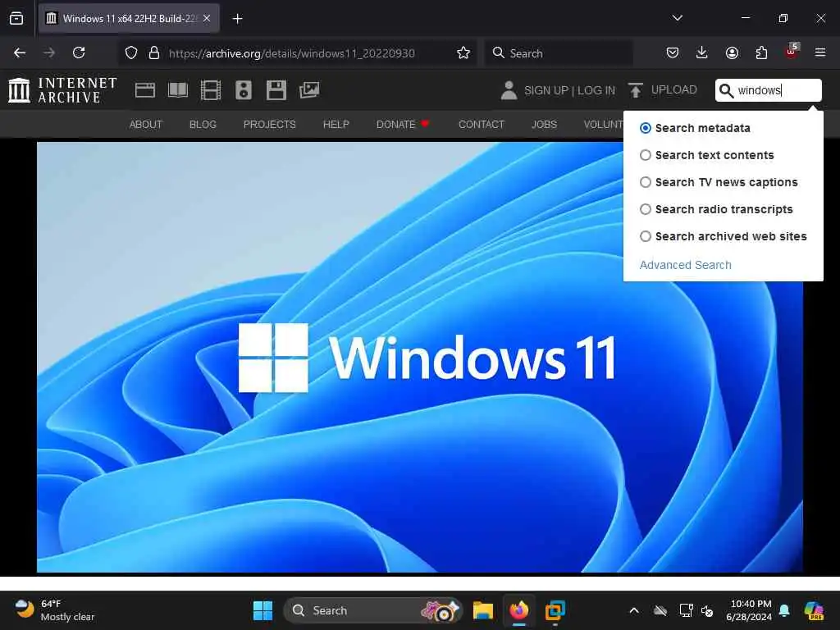Image resolution: width=840 pixels, height=630 pixels.
Task: Open the ABOUT menu item
Action: 146,125
